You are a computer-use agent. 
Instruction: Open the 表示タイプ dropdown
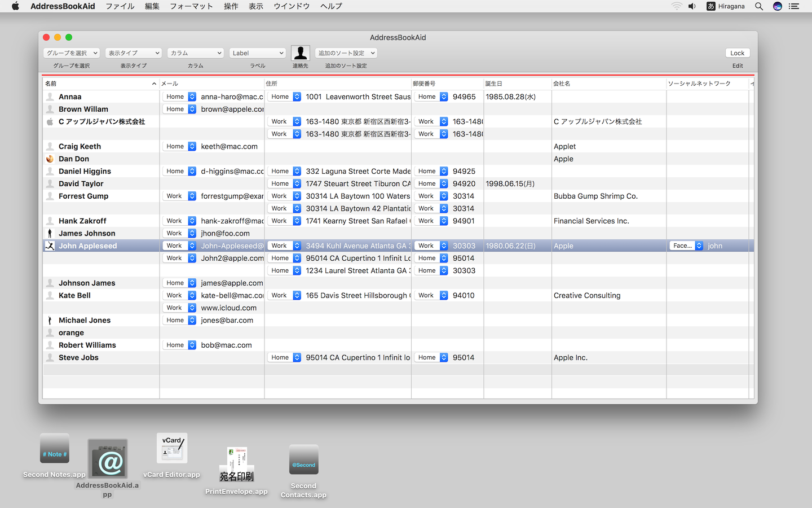pyautogui.click(x=134, y=53)
